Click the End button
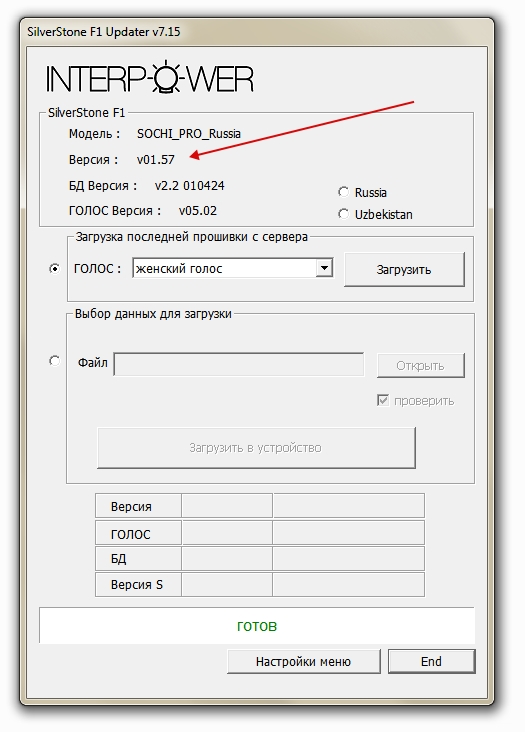The height and width of the screenshot is (732, 525). pos(431,662)
